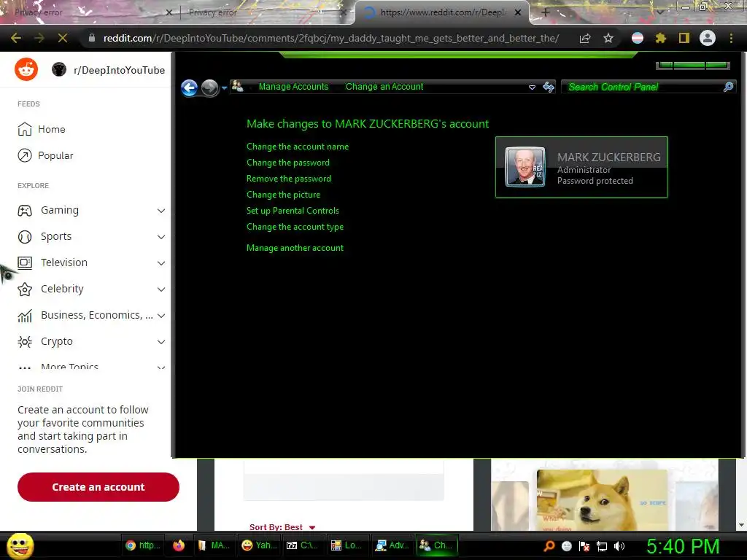Open the Chrome three-dot menu
The image size is (747, 560).
point(731,38)
